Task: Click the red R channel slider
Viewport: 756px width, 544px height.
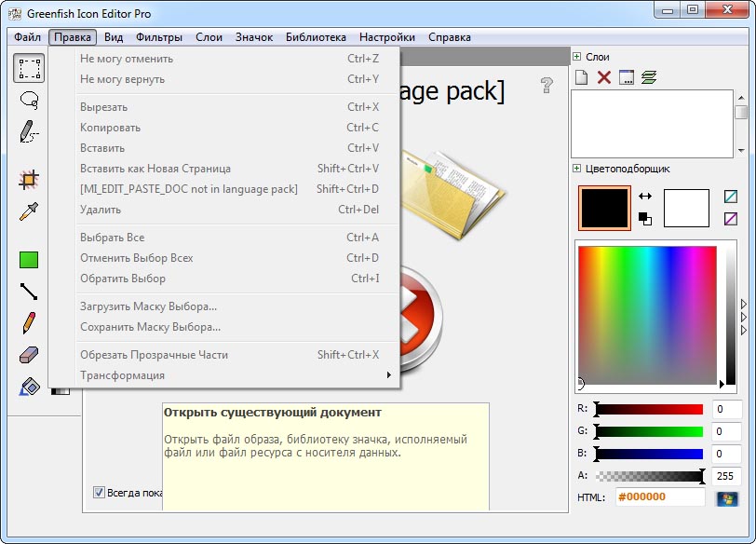Action: [649, 409]
